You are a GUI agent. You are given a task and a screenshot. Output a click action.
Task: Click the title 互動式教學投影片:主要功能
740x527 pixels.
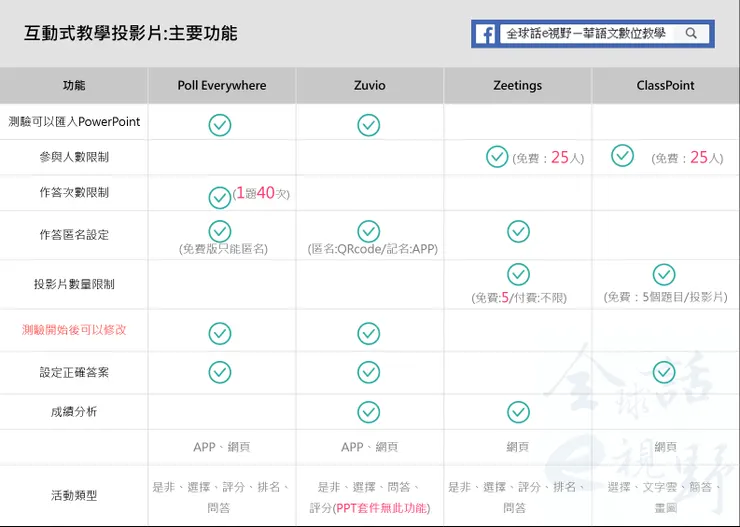(131, 33)
